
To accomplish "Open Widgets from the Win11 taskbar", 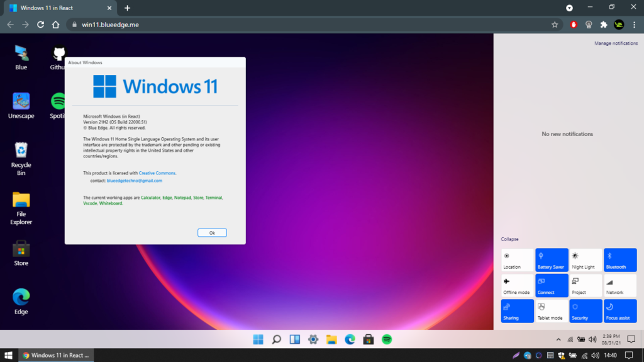I will tap(294, 339).
